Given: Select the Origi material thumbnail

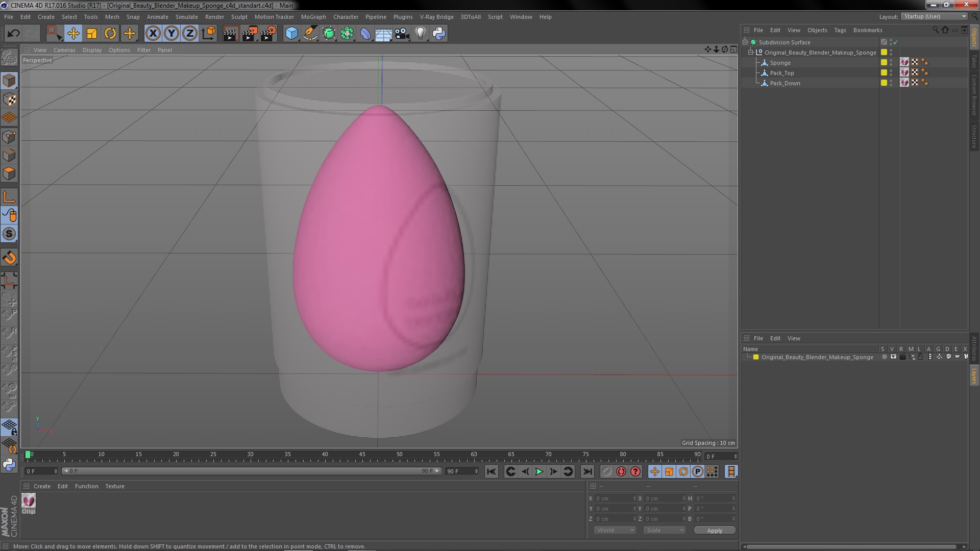Looking at the screenshot, I should click(29, 501).
